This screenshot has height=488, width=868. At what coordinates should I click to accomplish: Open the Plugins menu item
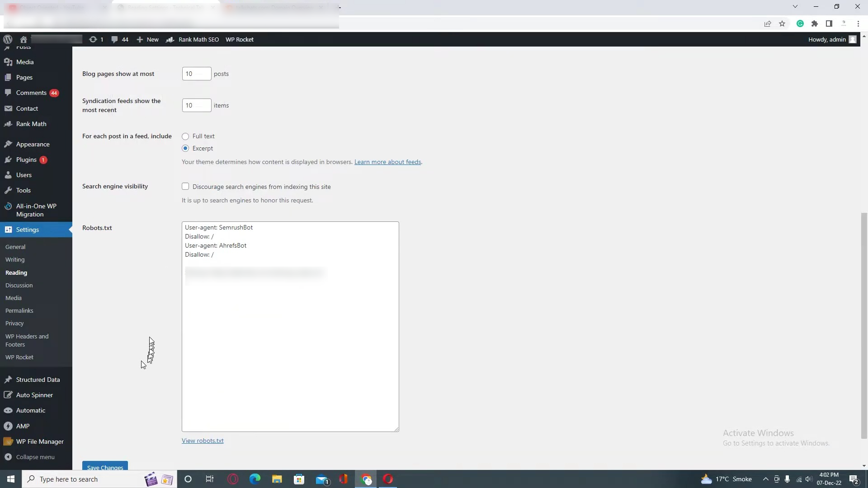coord(26,160)
